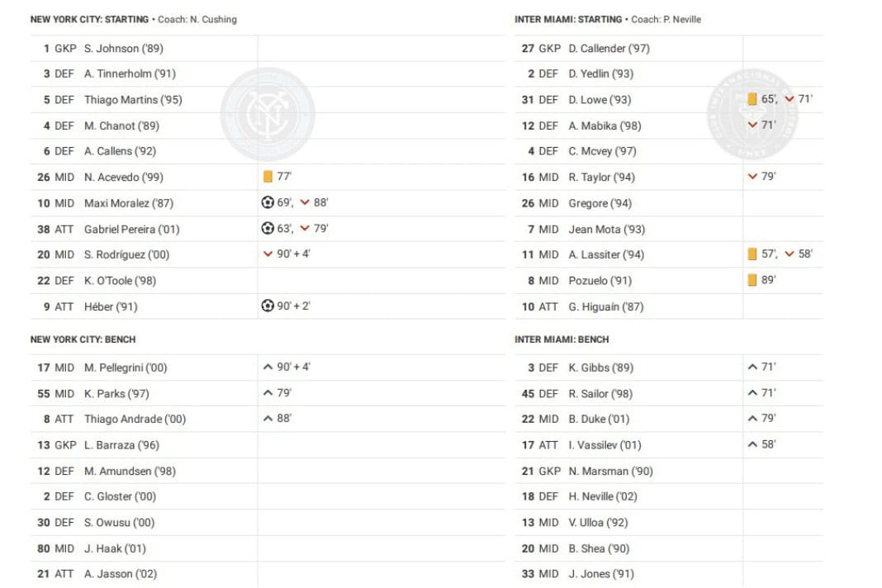Click A. Mabika's substituted-off red arrow
Image resolution: width=882 pixels, height=588 pixels.
coord(752,125)
